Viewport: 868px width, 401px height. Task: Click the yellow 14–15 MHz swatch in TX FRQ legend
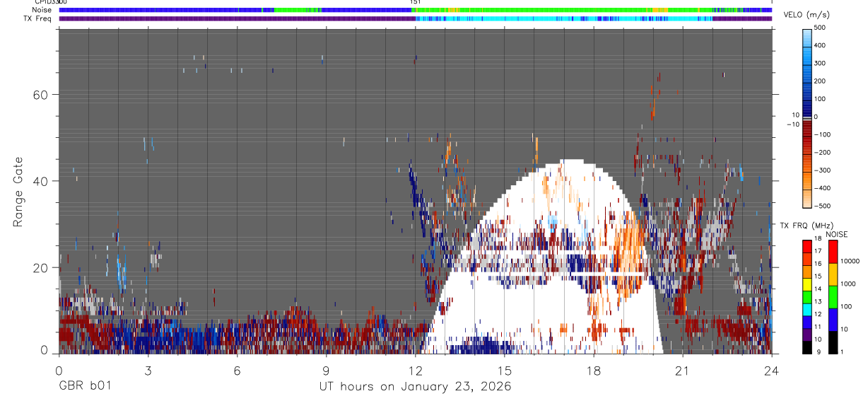[807, 283]
